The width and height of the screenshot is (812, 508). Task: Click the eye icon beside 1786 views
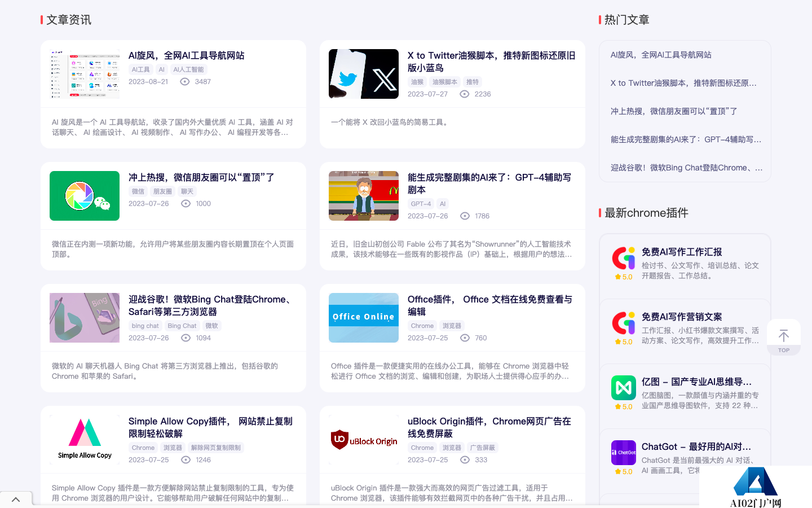(x=465, y=216)
